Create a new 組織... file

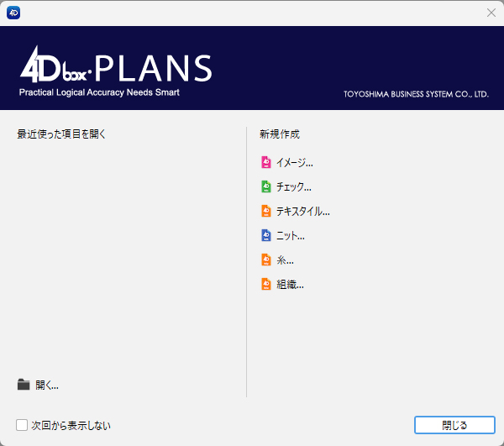[290, 285]
